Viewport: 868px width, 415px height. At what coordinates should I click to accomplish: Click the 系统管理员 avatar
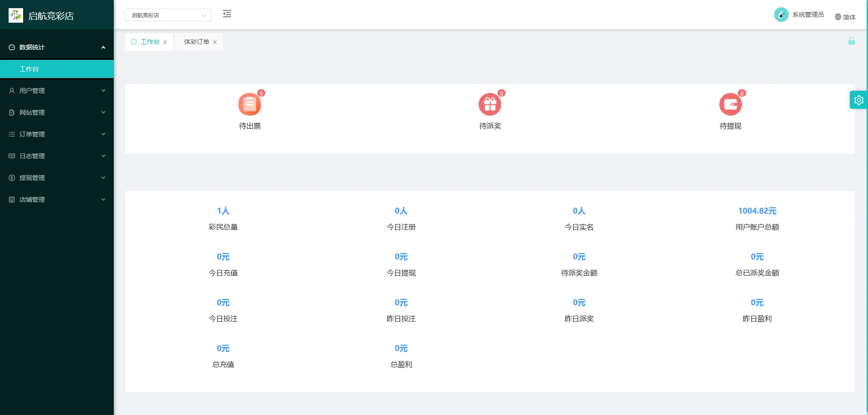[x=781, y=15]
